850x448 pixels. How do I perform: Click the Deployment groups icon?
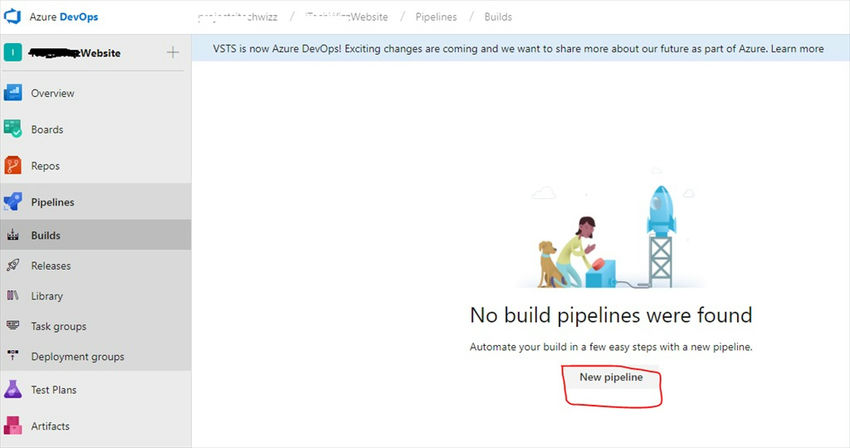[12, 356]
